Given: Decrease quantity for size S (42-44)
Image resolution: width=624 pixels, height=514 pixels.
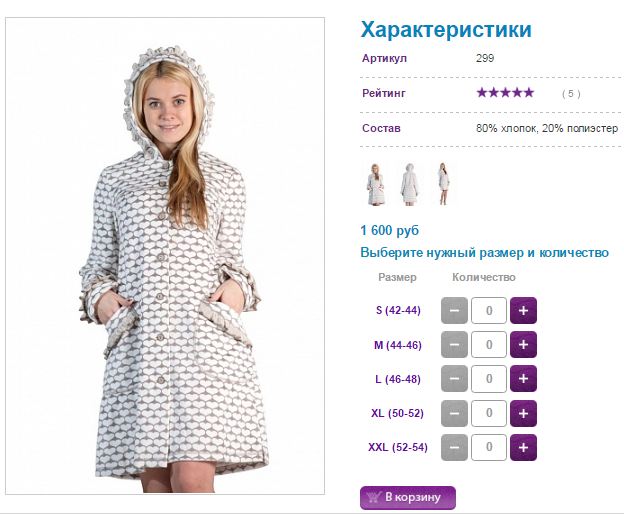Looking at the screenshot, I should tap(454, 310).
